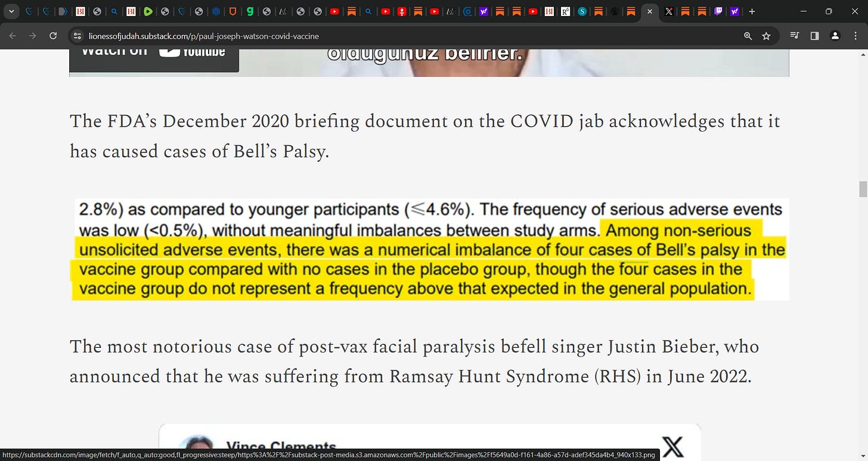Click paragraph starting 'The most notorious case'

click(414, 362)
